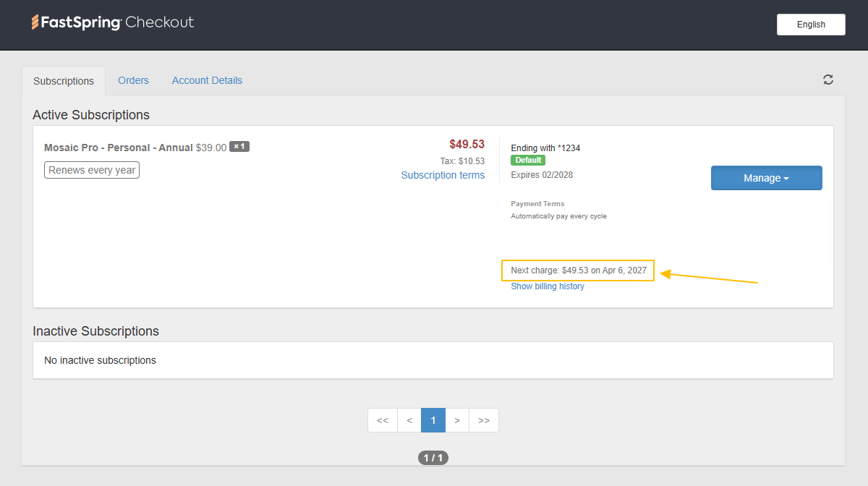
Task: Click the 1 / 1 page count badge
Action: (x=433, y=458)
